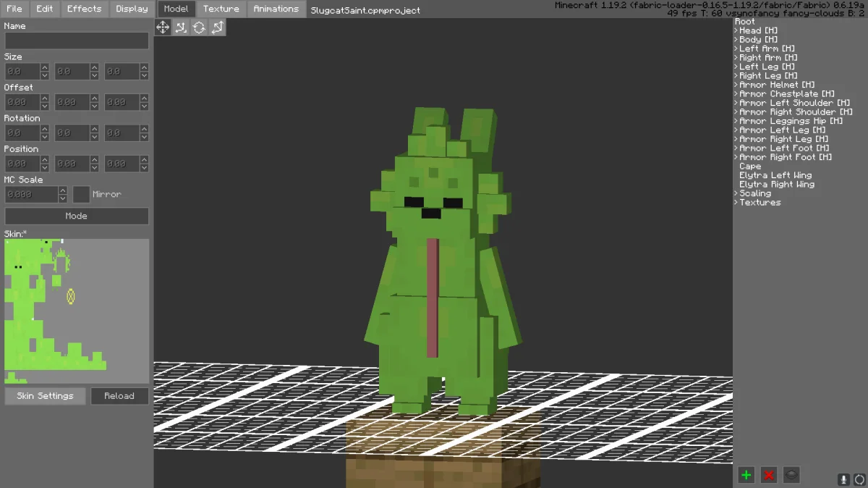Image resolution: width=868 pixels, height=488 pixels.
Task: Increase the first Rotation value with up arrow
Action: click(44, 130)
